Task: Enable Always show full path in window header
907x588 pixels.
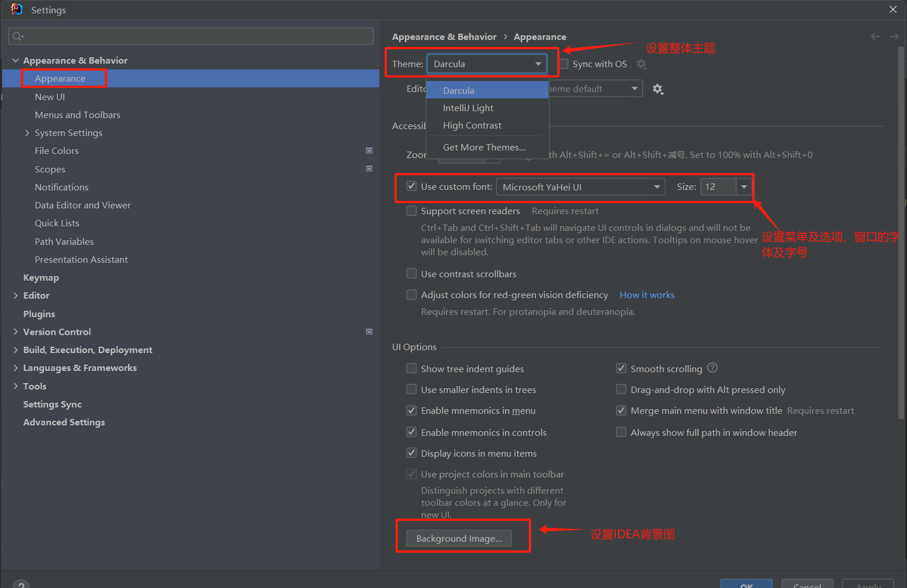Action: click(x=621, y=432)
